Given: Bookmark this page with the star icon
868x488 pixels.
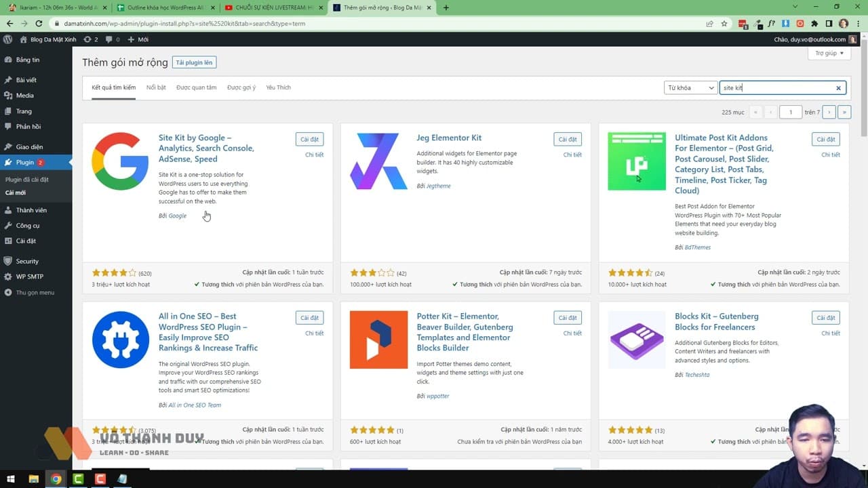Looking at the screenshot, I should 724,24.
